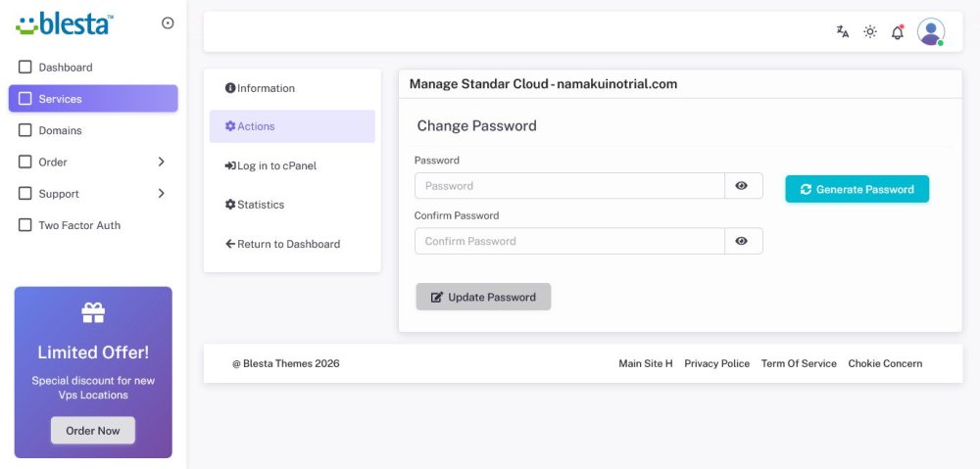
Task: Expand the Support submenu chevron
Action: tap(161, 194)
